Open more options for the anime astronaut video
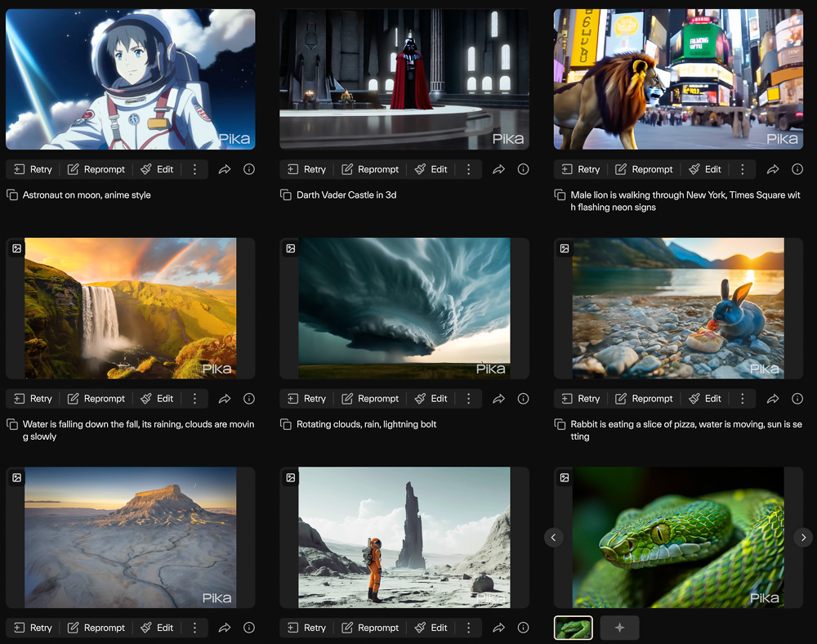The height and width of the screenshot is (644, 817). coord(194,169)
